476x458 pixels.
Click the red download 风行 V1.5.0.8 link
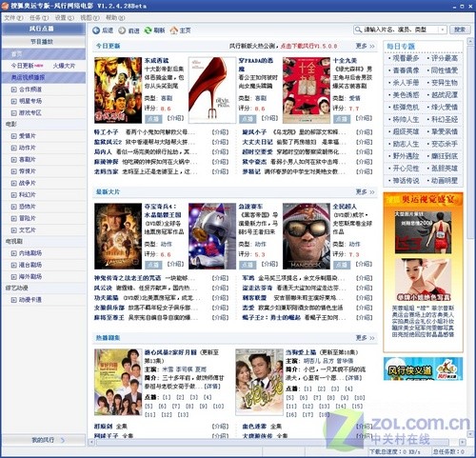[308, 46]
